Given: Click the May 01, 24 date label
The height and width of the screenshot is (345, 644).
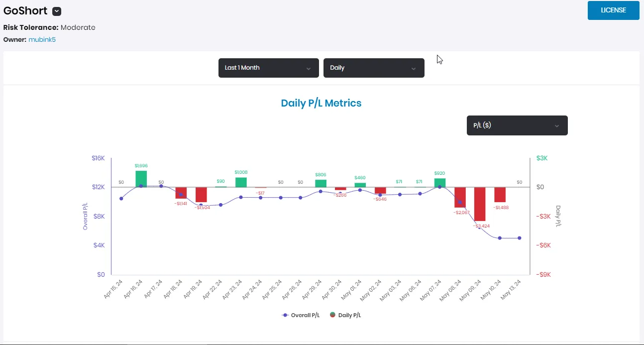Looking at the screenshot, I should click(x=352, y=289).
